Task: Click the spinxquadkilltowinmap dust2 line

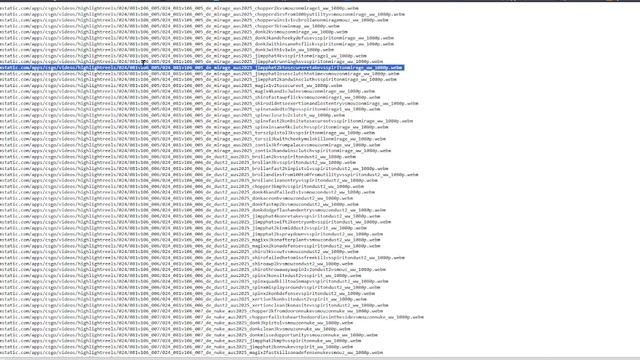Action: 194,282
